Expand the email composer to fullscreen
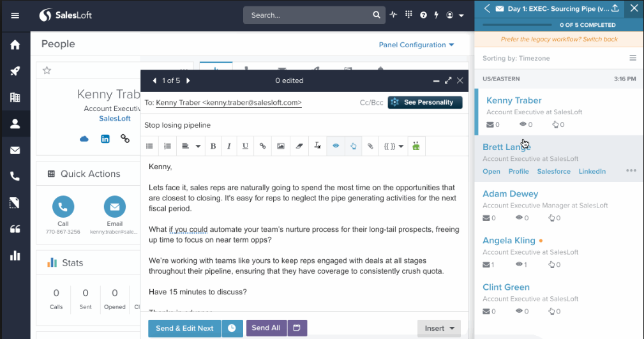 coord(448,80)
